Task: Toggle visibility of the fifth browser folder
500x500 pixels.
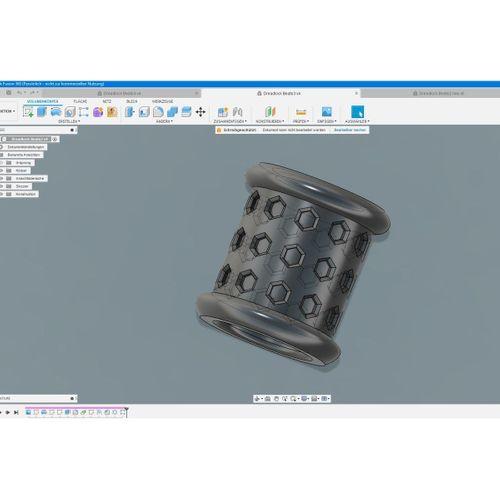Action: click(2, 179)
